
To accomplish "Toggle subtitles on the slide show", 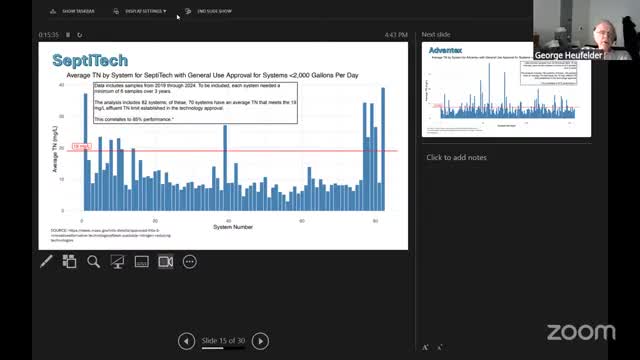I will coord(142,262).
